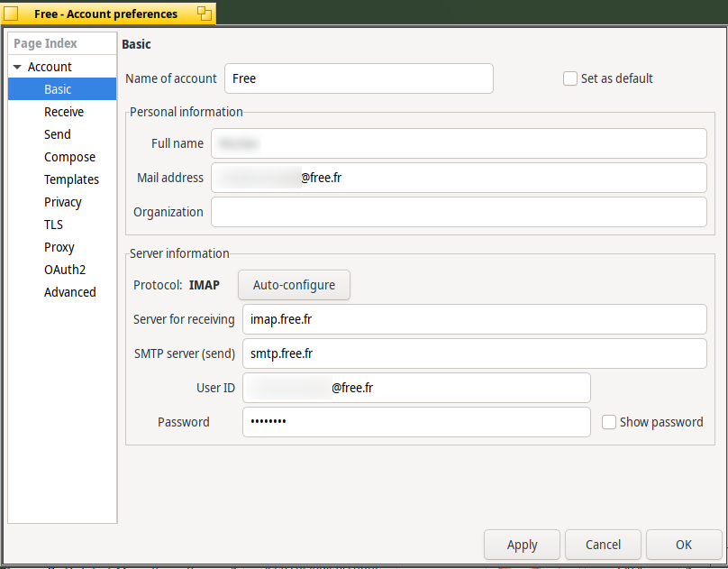728x569 pixels.
Task: Click the 'Server information' group label
Action: (179, 253)
